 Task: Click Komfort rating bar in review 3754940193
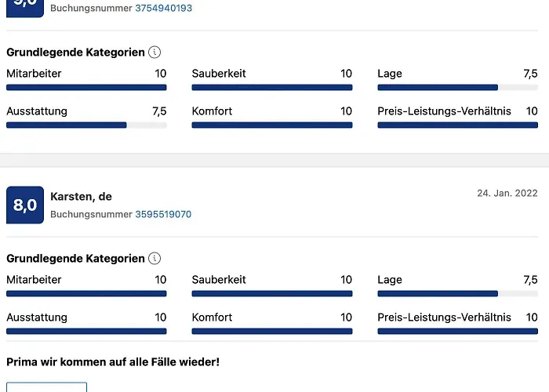[x=272, y=125]
